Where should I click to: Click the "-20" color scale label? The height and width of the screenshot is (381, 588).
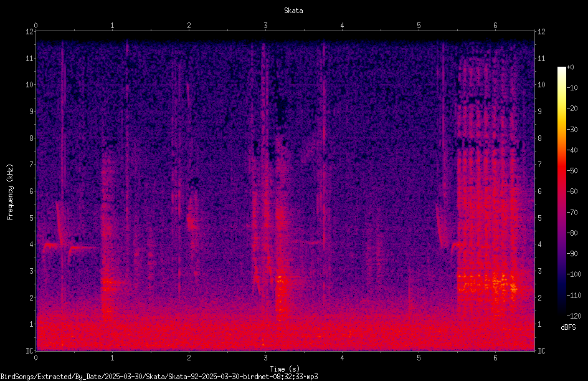[572, 109]
